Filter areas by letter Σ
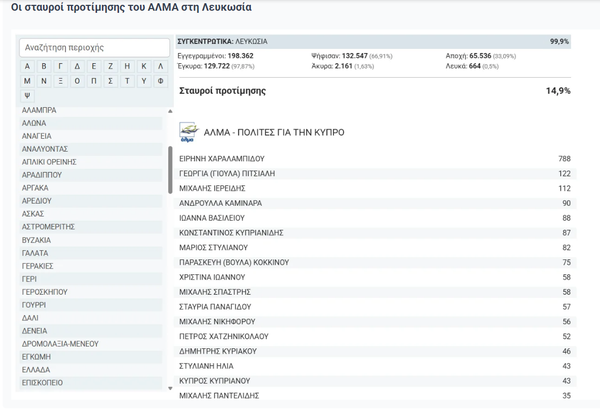600x419 pixels. (x=111, y=81)
